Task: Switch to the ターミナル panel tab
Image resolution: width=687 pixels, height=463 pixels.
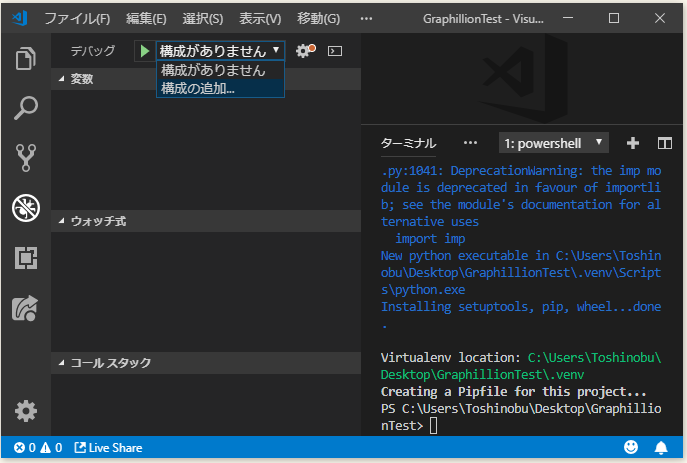Action: pos(408,143)
